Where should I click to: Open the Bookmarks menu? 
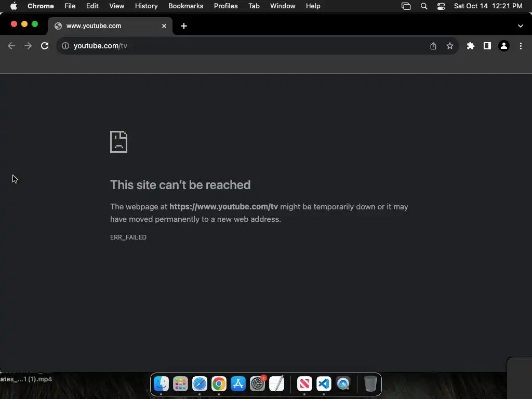pyautogui.click(x=185, y=6)
